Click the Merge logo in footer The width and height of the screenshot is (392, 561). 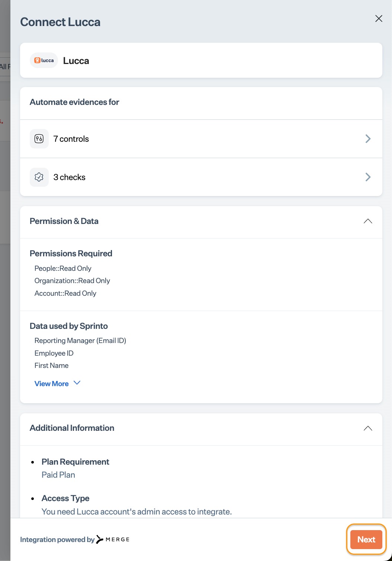coord(113,539)
